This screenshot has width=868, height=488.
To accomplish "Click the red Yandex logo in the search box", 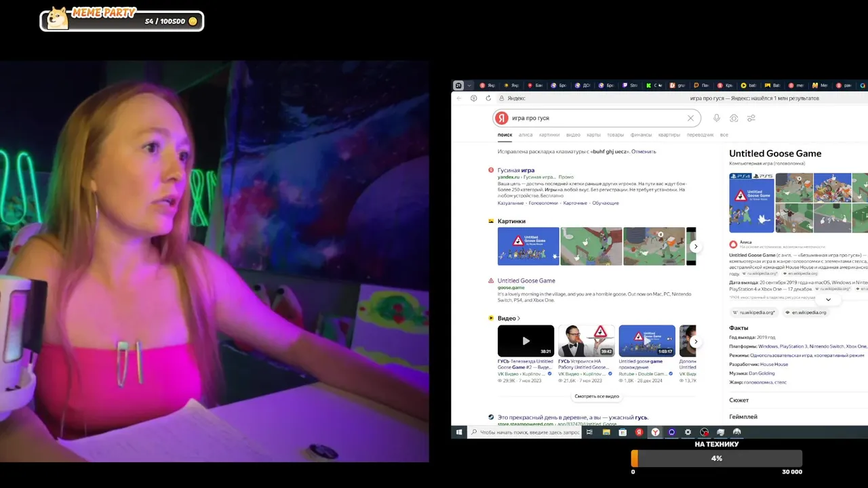I will pos(502,118).
